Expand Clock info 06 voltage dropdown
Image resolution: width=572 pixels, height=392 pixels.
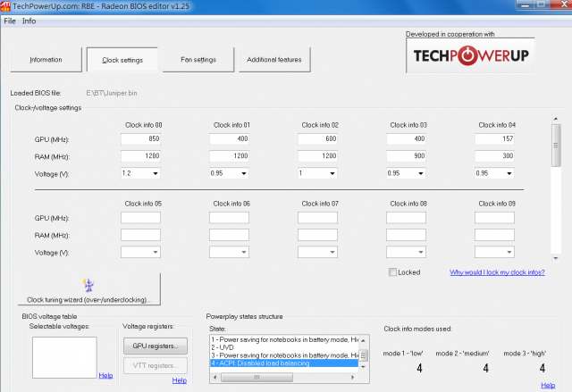coord(244,252)
